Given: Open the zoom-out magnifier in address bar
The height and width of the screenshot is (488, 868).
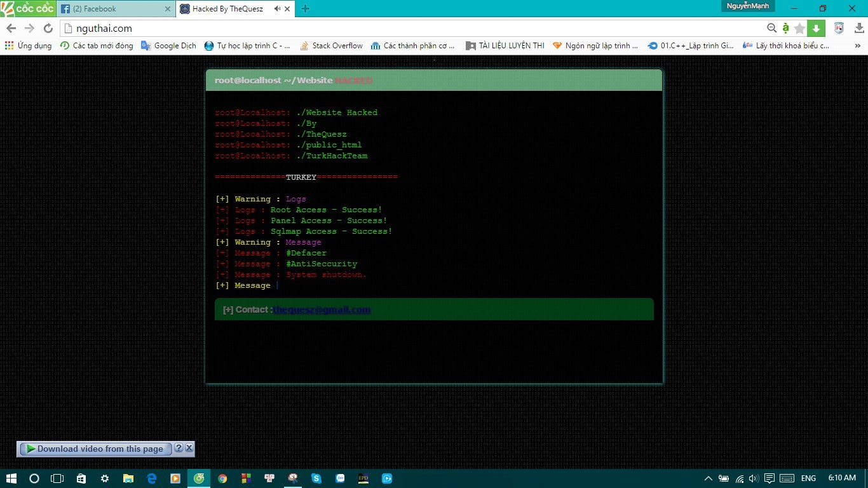Looking at the screenshot, I should click(x=771, y=28).
